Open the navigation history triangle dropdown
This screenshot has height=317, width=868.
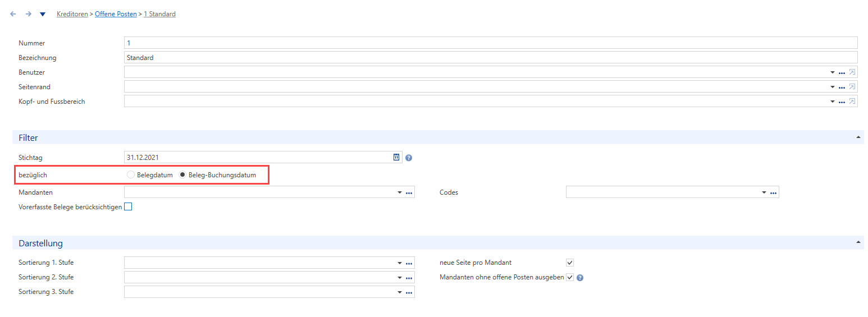pyautogui.click(x=43, y=14)
